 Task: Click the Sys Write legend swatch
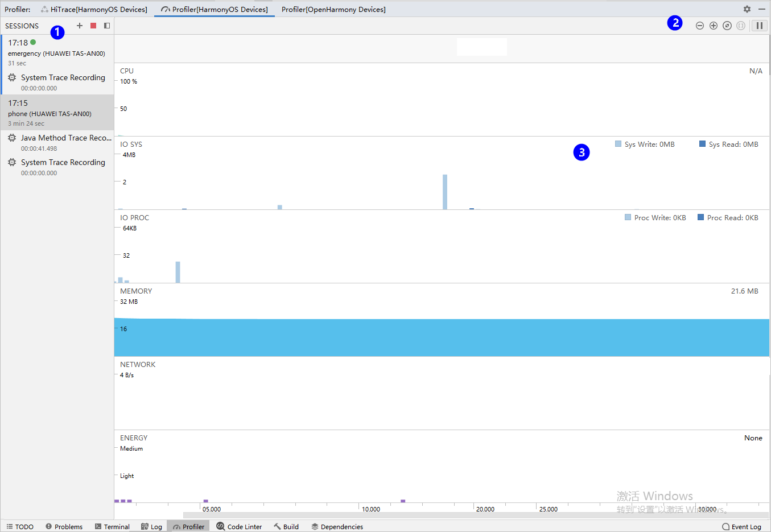[x=618, y=144]
